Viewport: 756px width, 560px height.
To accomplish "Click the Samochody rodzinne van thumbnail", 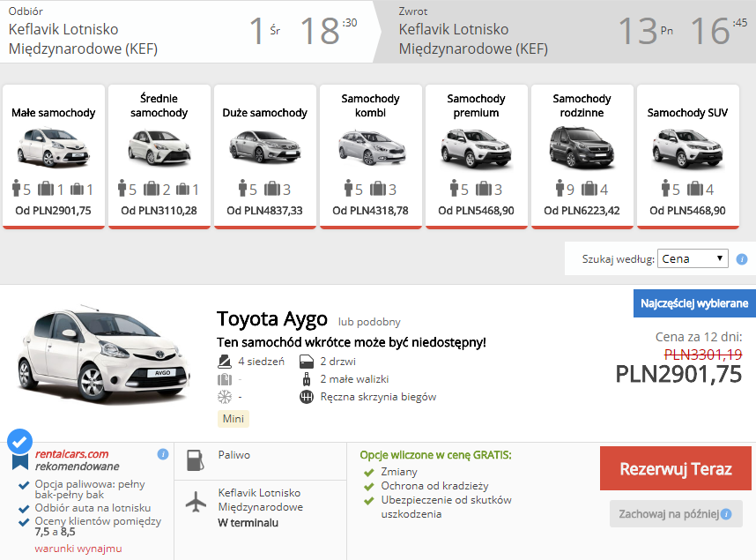I will (582, 146).
